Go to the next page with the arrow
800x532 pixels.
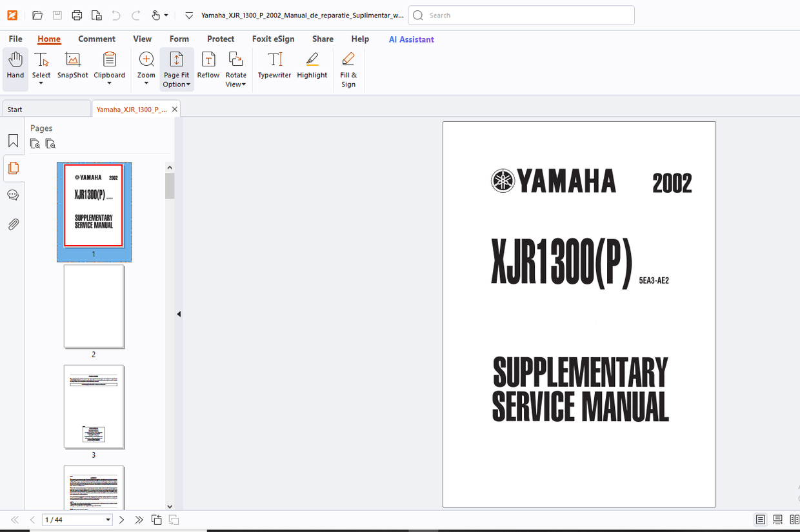[x=121, y=519]
